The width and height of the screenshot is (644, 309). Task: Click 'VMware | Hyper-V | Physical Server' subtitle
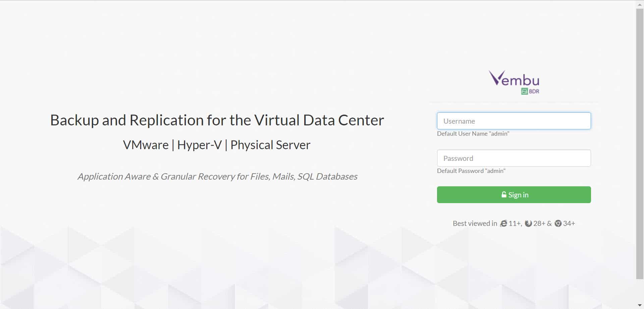coord(217,145)
